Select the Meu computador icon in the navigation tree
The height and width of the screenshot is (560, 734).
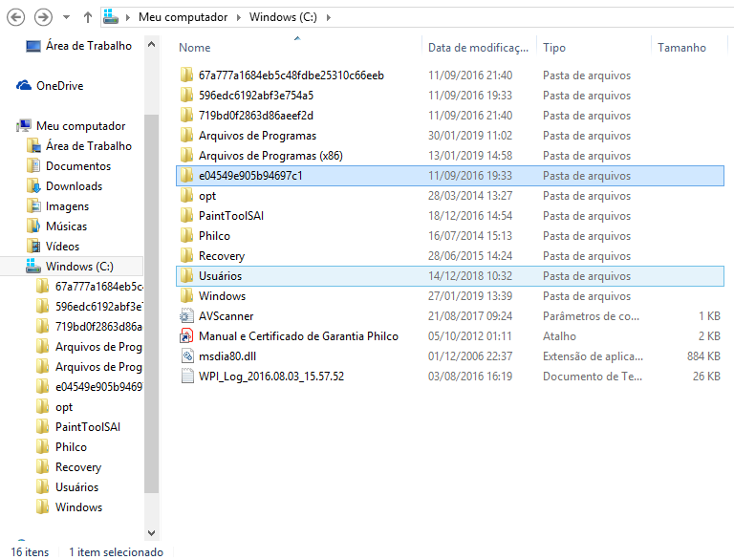[x=23, y=125]
